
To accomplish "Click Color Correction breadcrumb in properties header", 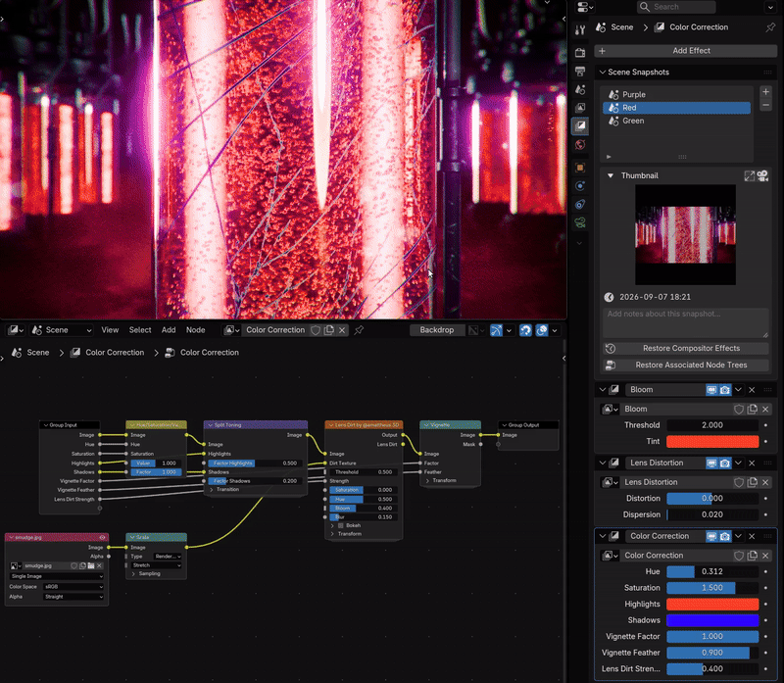I will (x=699, y=27).
